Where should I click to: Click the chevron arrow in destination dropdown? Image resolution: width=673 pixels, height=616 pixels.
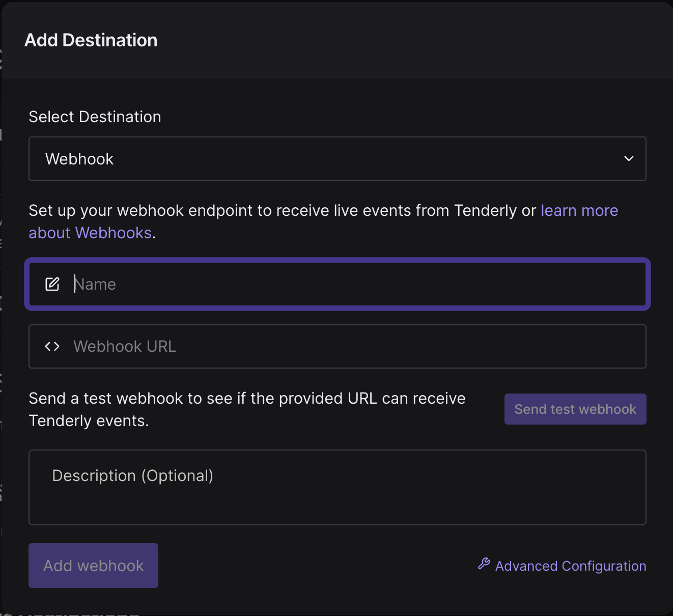tap(629, 159)
